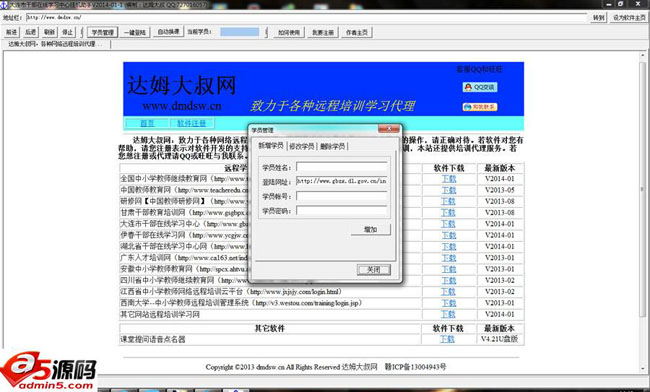Click the 停止 (stop) toolbar button
This screenshot has height=392, width=650.
tap(68, 32)
